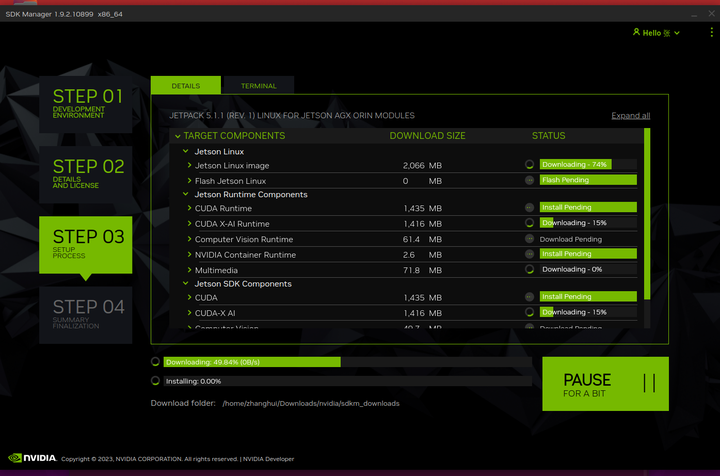Select Step 04 Summary Finalization
Image resolution: width=720 pixels, height=476 pixels.
86,315
